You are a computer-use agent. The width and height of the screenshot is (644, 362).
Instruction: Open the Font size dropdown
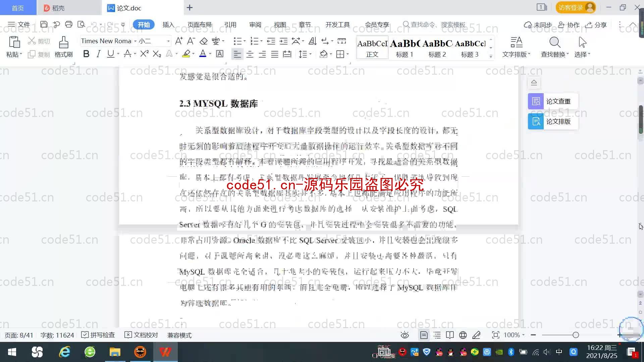coord(168,41)
